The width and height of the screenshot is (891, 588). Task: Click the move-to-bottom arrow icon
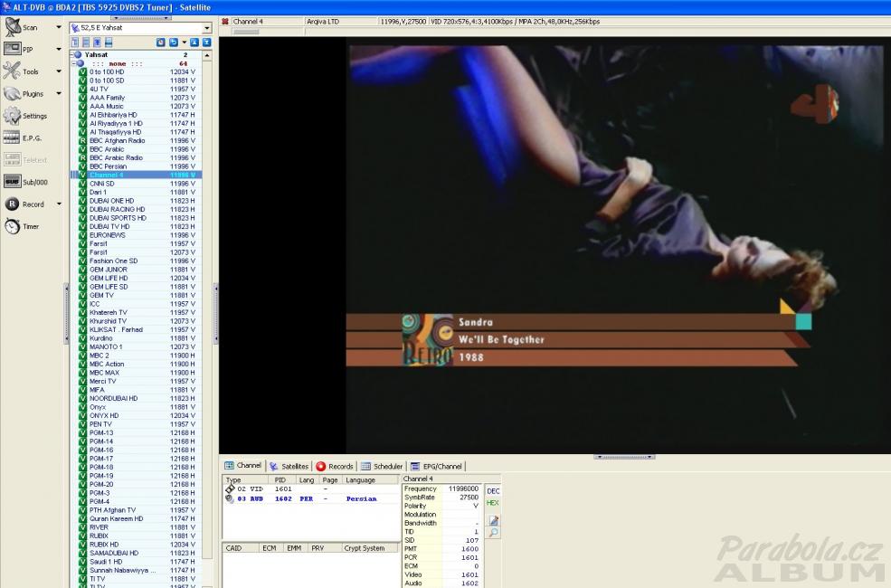[x=206, y=43]
